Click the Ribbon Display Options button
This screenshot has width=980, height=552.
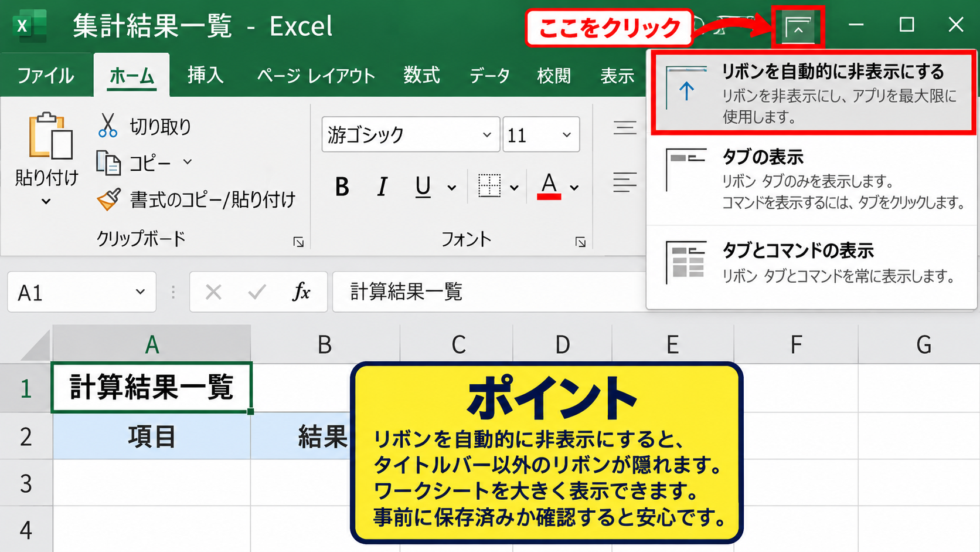coord(798,27)
